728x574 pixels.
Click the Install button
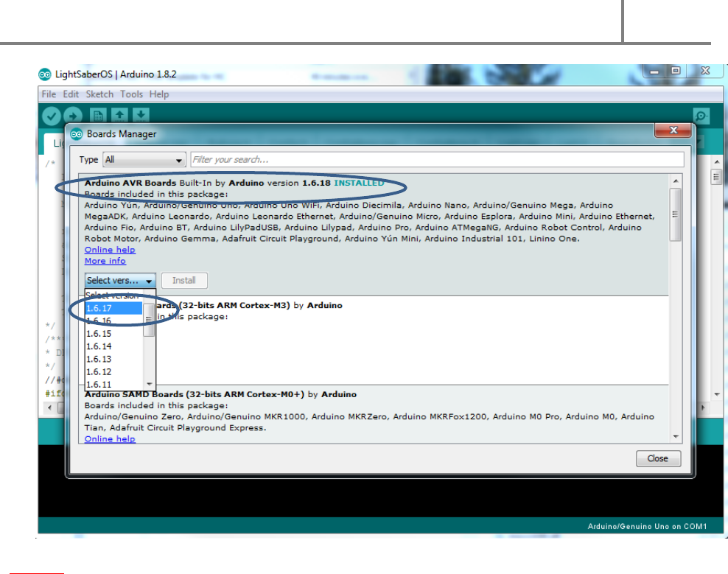(x=184, y=281)
